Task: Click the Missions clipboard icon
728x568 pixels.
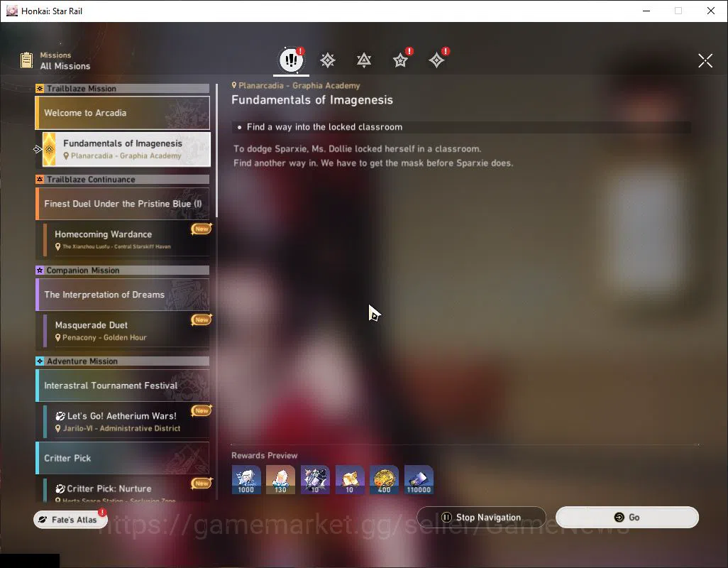Action: [26, 60]
